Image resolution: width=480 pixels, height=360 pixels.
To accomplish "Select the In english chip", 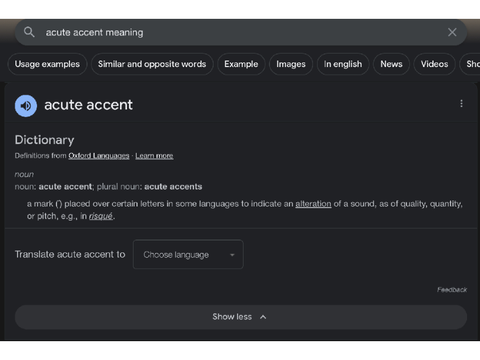I will [343, 64].
